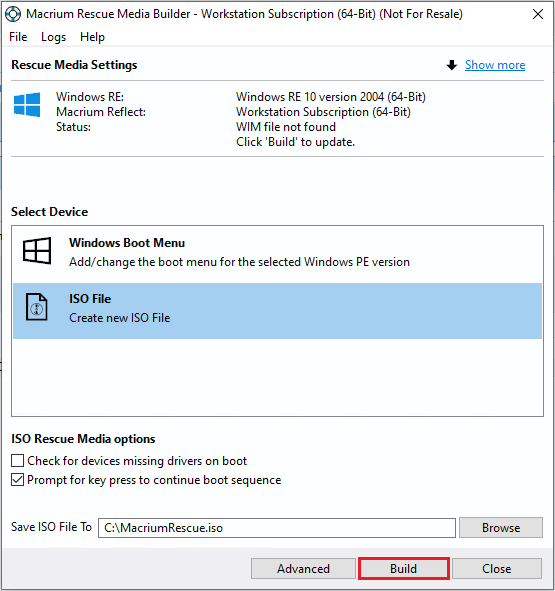Viewport: 555px width, 591px height.
Task: Click 'WIM file not found' status text
Action: pos(286,127)
